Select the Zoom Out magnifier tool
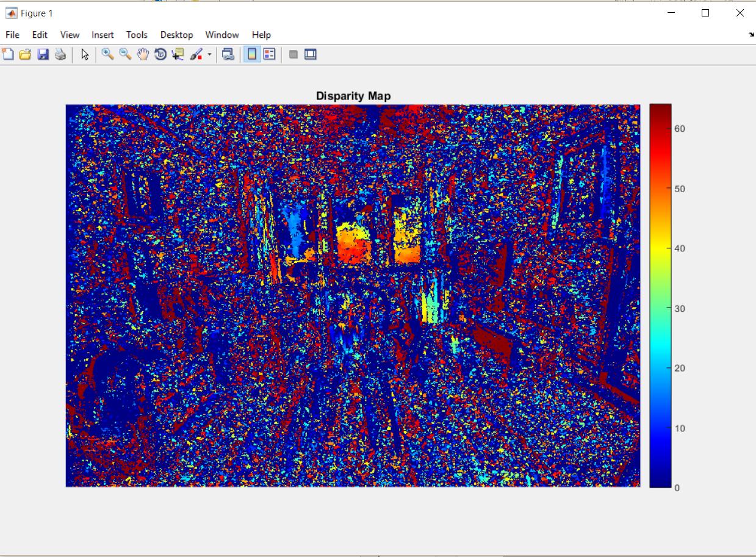 (x=125, y=54)
